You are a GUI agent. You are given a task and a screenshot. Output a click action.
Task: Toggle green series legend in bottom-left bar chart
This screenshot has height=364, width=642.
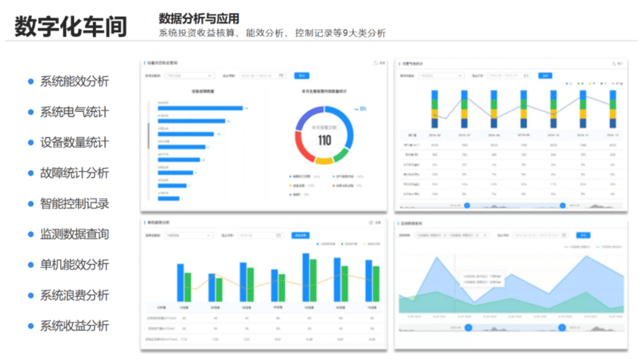point(341,244)
